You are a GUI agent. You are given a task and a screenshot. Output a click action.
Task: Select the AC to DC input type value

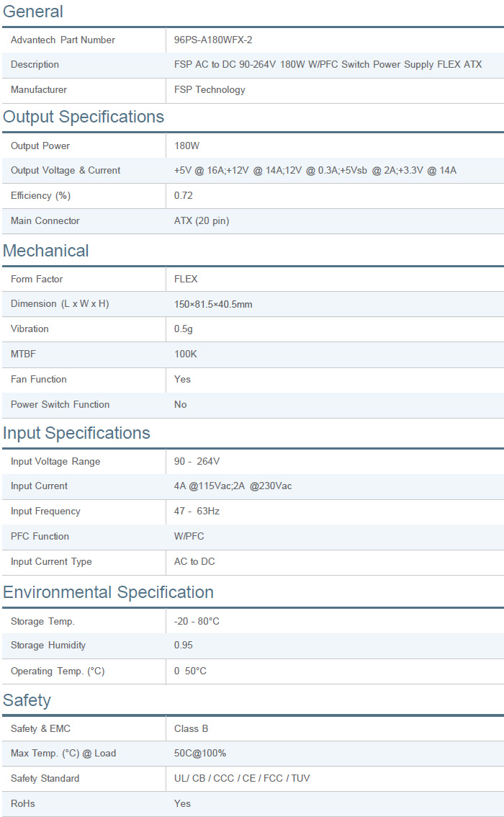[194, 562]
